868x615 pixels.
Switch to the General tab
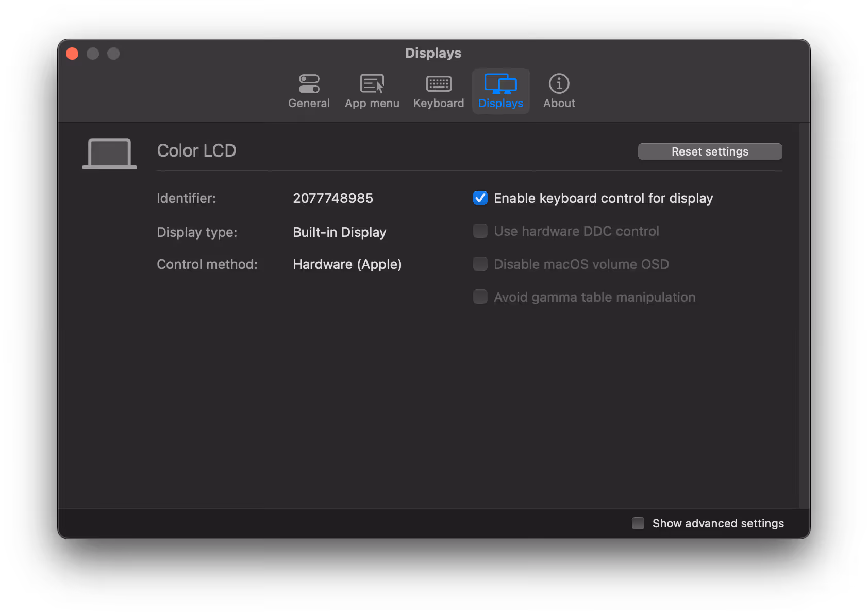point(309,91)
